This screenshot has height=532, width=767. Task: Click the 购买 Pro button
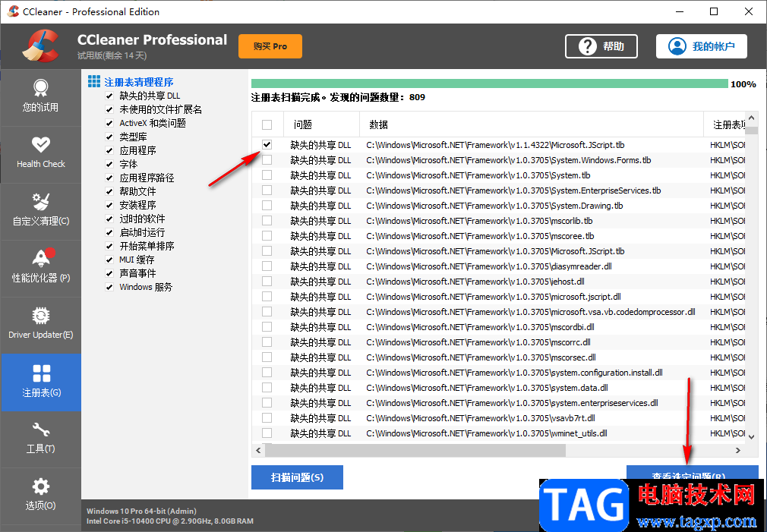(270, 46)
